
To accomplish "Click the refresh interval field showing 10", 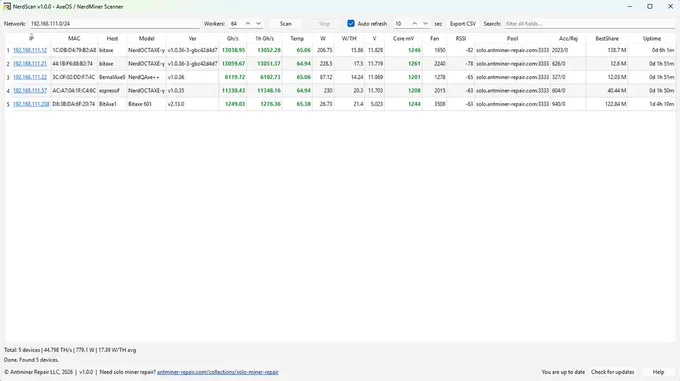I will click(401, 24).
